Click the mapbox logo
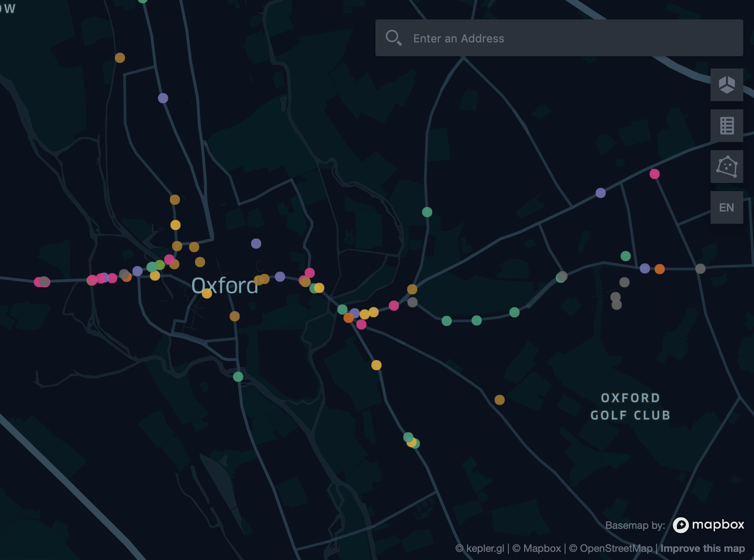Viewport: 754px width, 560px height. pos(709,525)
